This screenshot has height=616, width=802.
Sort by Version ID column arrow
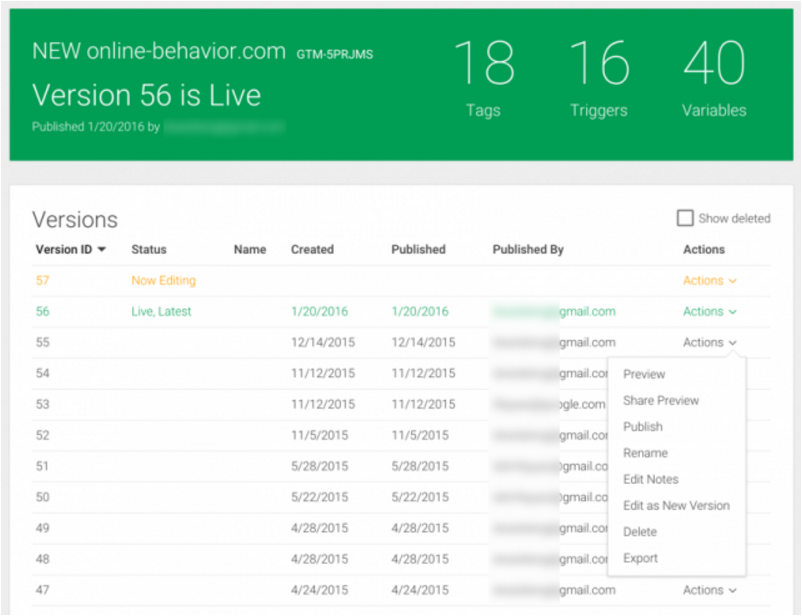tap(102, 250)
